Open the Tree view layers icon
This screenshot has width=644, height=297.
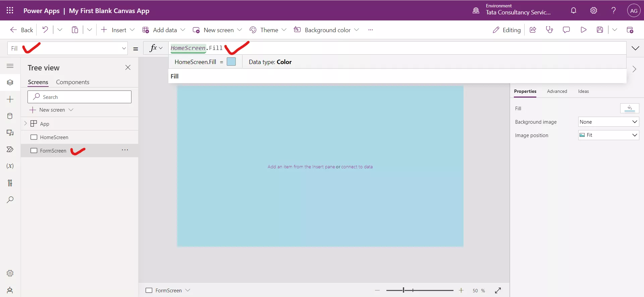10,82
